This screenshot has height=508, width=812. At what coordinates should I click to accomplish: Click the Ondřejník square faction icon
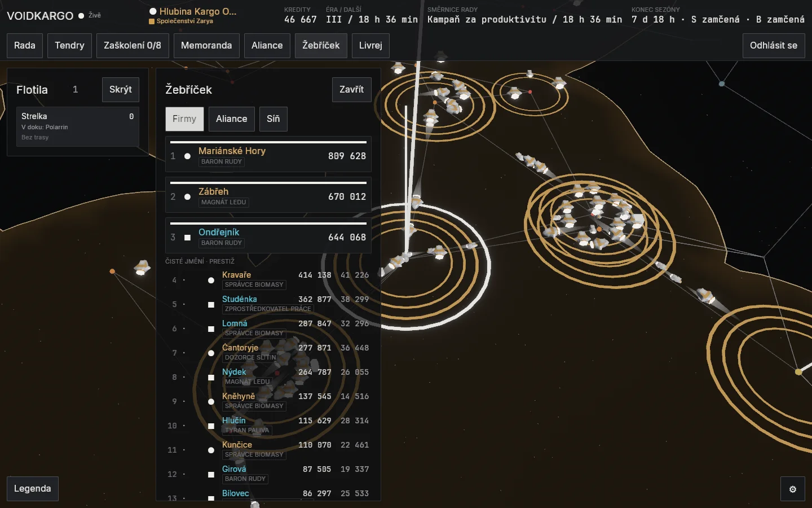point(187,238)
